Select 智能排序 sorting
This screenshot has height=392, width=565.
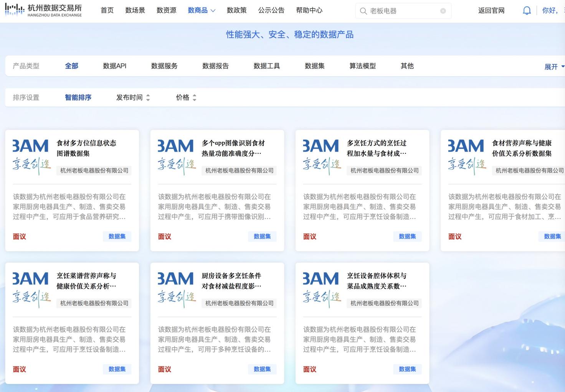78,97
